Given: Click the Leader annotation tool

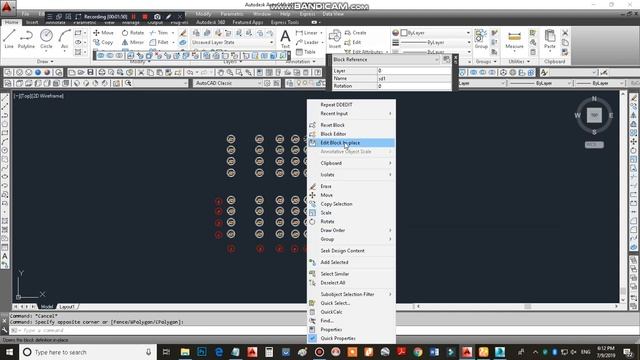Looking at the screenshot, I should tap(307, 42).
